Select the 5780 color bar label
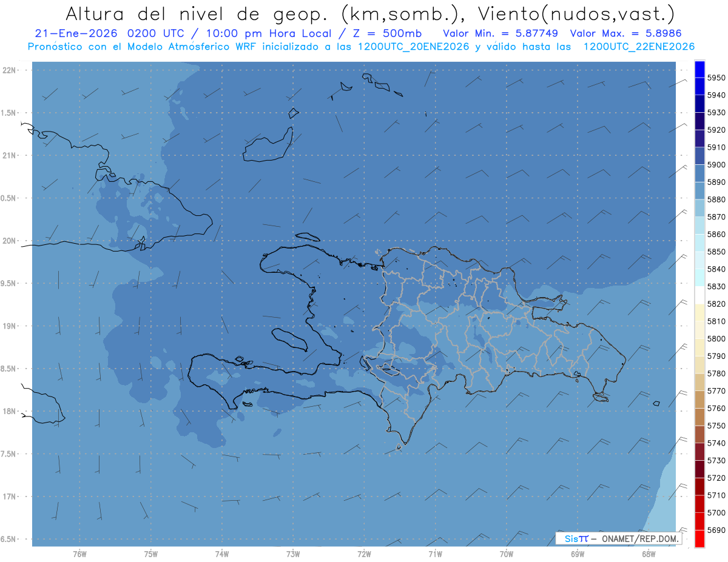The image size is (728, 562). tap(716, 373)
